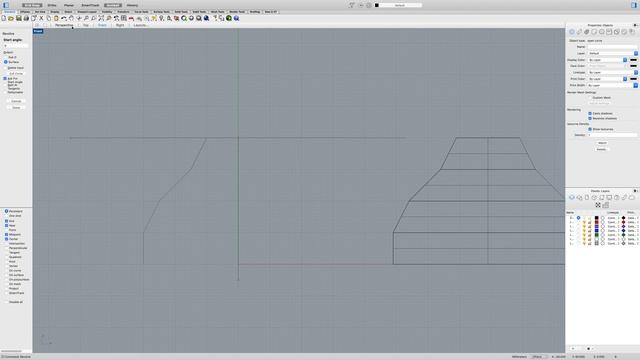
Task: Click first icon in Properties panel icon row
Action: [x=572, y=32]
